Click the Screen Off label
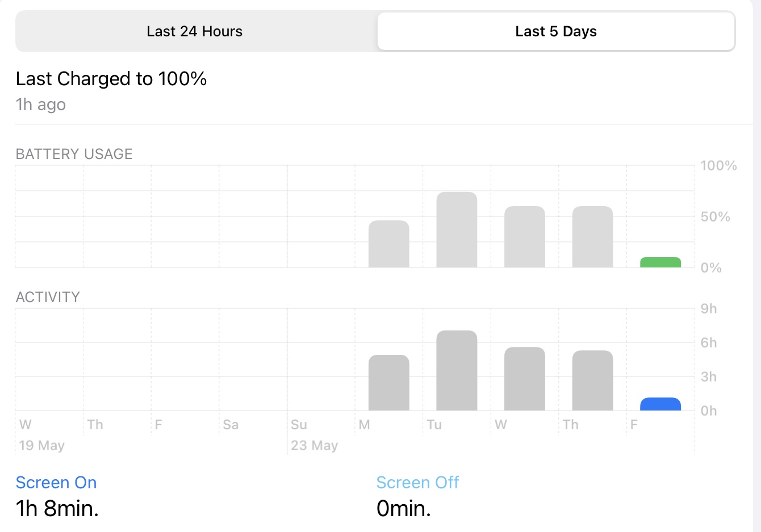The width and height of the screenshot is (761, 532). [x=417, y=482]
